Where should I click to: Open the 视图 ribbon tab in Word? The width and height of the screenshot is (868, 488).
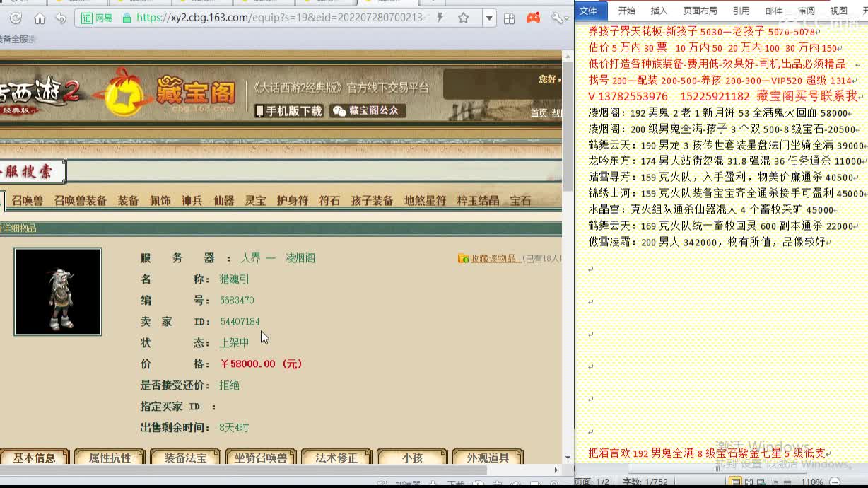[x=839, y=11]
